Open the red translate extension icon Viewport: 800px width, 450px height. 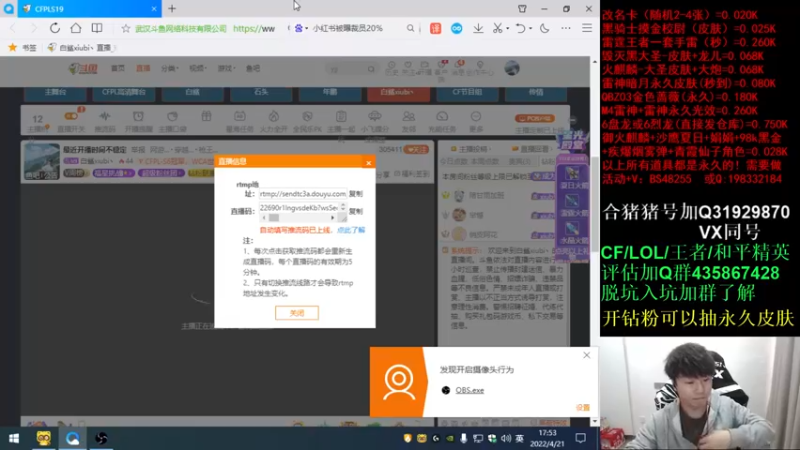[x=435, y=29]
